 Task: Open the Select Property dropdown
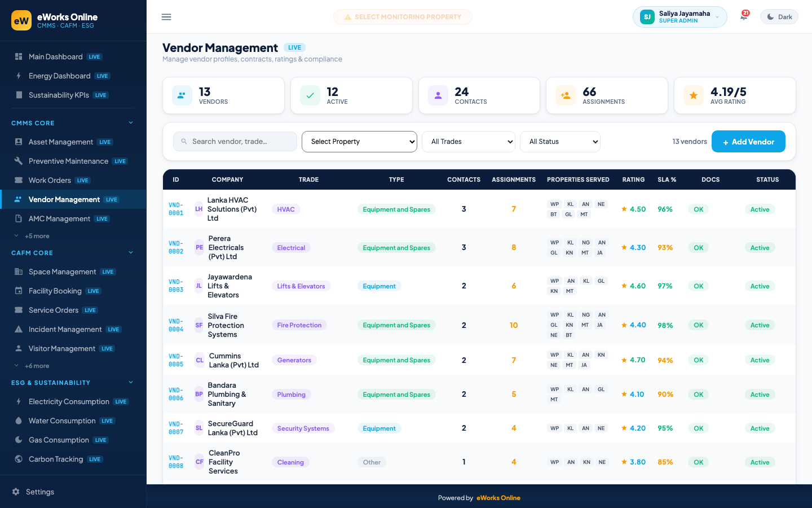pos(359,142)
